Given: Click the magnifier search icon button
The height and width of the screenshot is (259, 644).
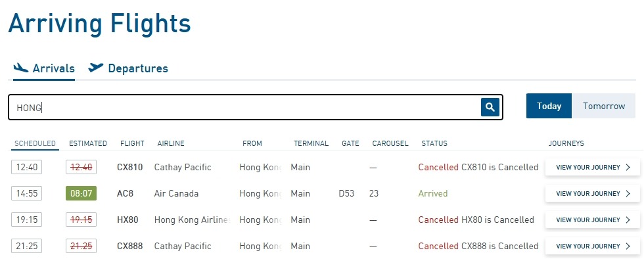Looking at the screenshot, I should coord(490,107).
